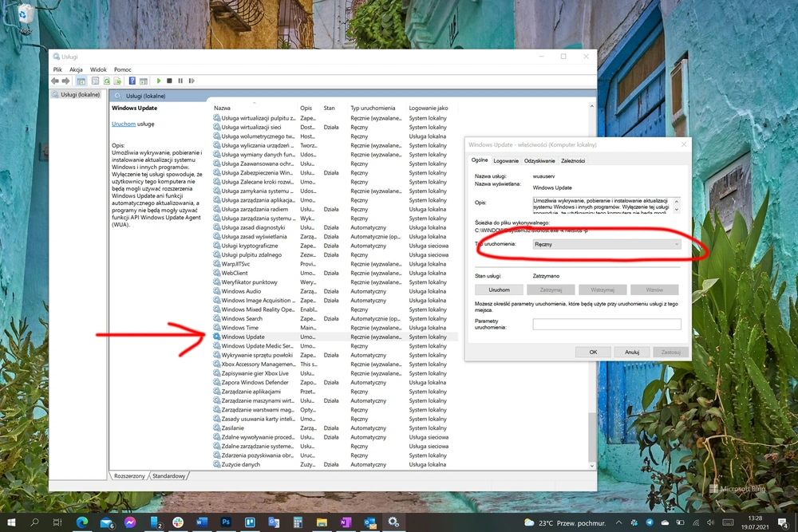
Task: Open Microsoft Edge from the taskbar
Action: point(82,522)
